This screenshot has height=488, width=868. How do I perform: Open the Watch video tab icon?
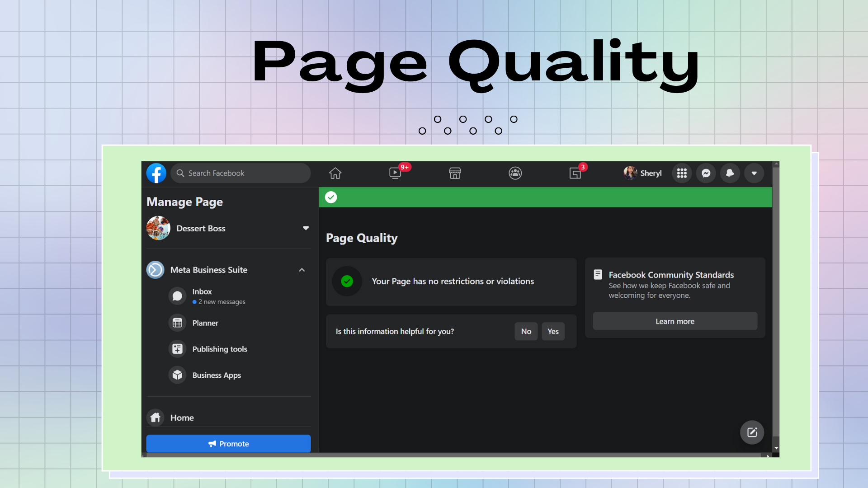[395, 173]
